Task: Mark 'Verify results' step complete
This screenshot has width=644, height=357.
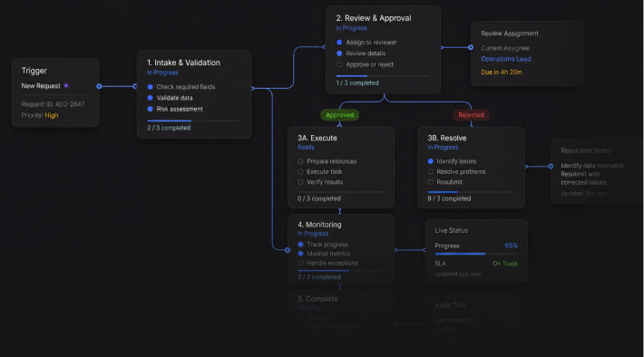Action: click(300, 182)
